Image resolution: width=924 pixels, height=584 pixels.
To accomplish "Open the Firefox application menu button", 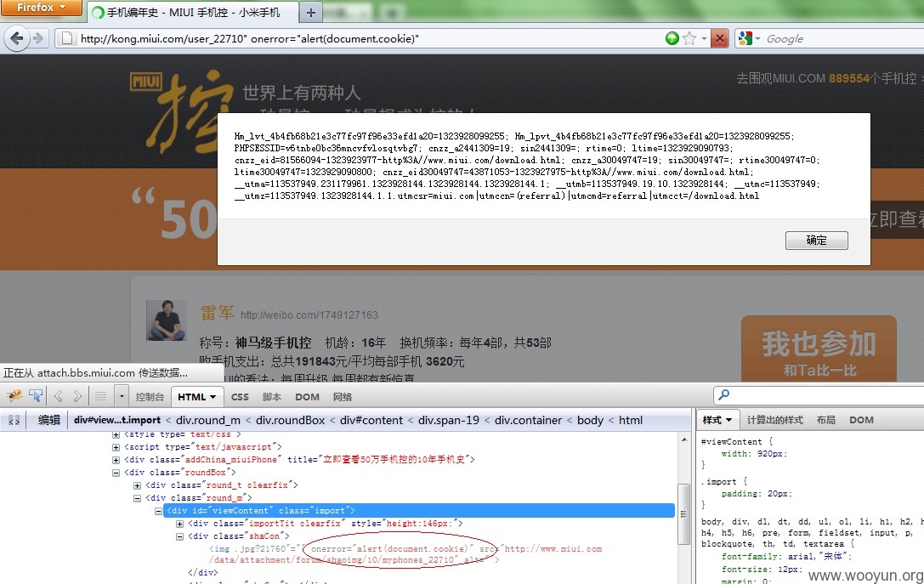I will click(x=42, y=8).
